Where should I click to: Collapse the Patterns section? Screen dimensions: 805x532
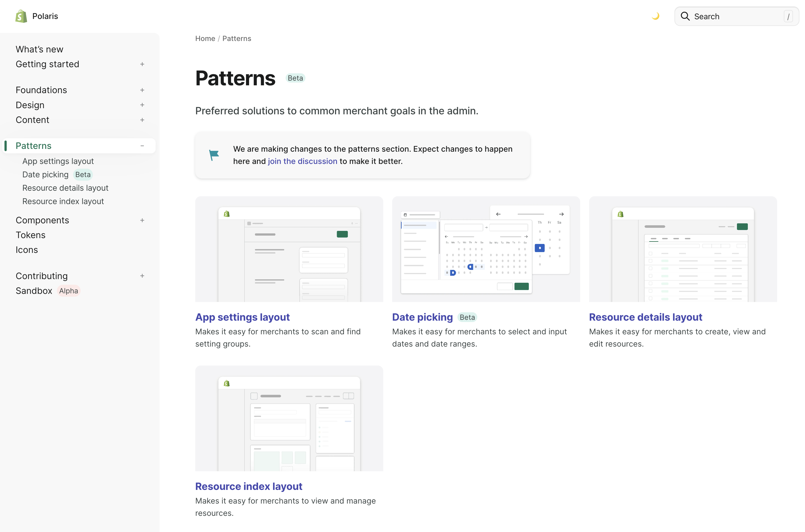[x=142, y=146]
